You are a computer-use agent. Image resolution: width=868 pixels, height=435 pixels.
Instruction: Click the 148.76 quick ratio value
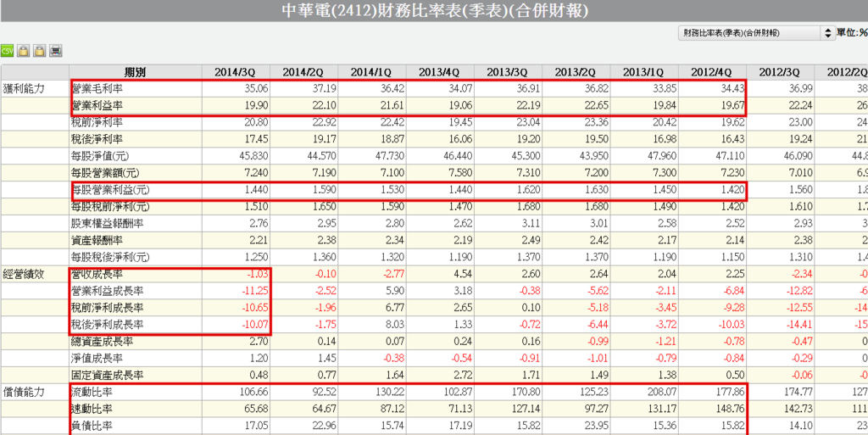729,410
